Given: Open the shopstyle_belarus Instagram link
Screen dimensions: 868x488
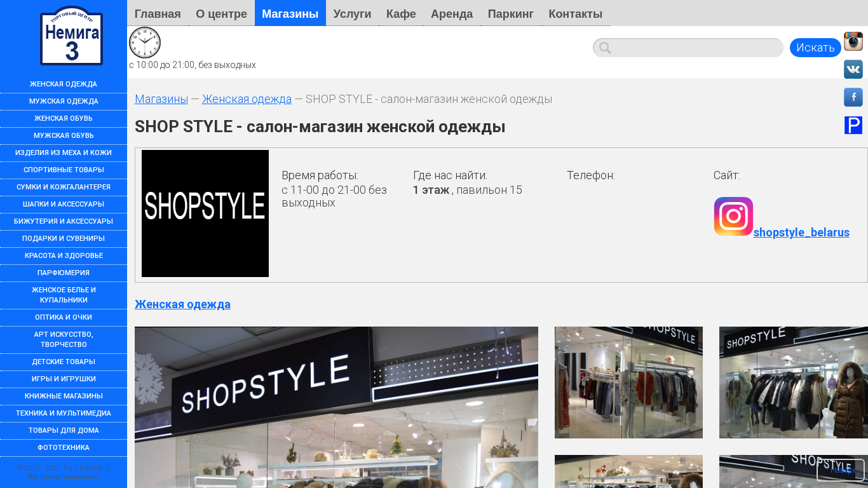Looking at the screenshot, I should point(801,233).
